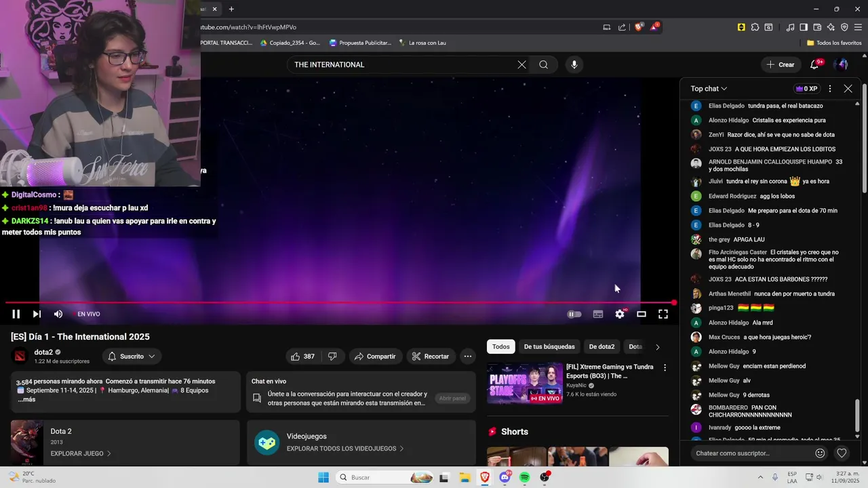868x488 pixels.
Task: Open the player settings gear
Action: (x=620, y=314)
